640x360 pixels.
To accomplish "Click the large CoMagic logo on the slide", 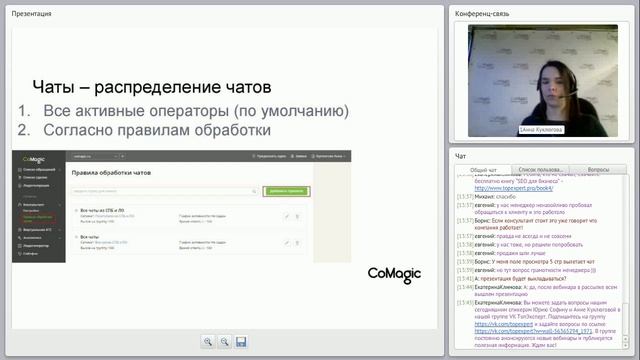I will click(394, 275).
